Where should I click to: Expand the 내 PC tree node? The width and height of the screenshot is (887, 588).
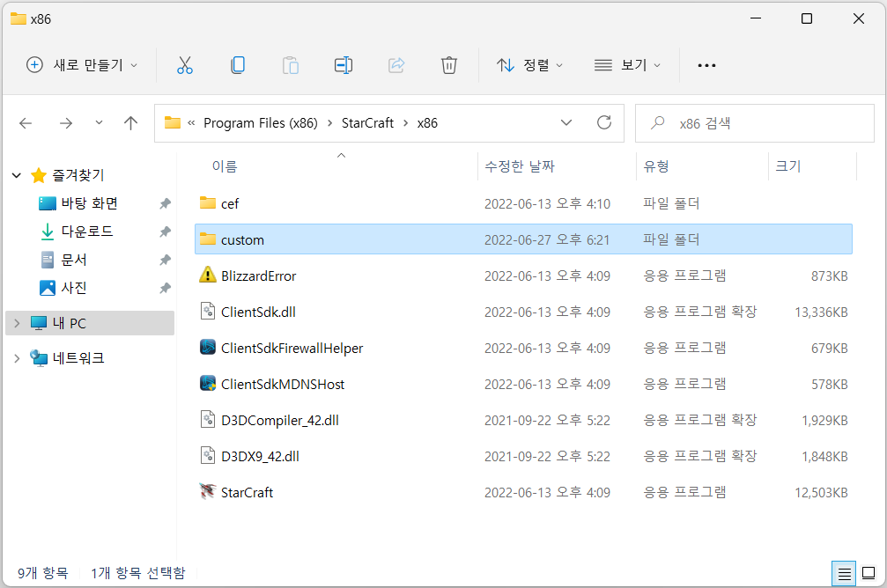pyautogui.click(x=17, y=323)
